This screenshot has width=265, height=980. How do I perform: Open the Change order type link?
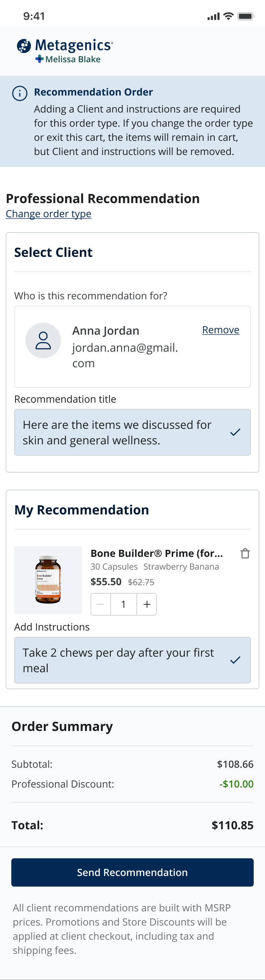click(x=49, y=214)
